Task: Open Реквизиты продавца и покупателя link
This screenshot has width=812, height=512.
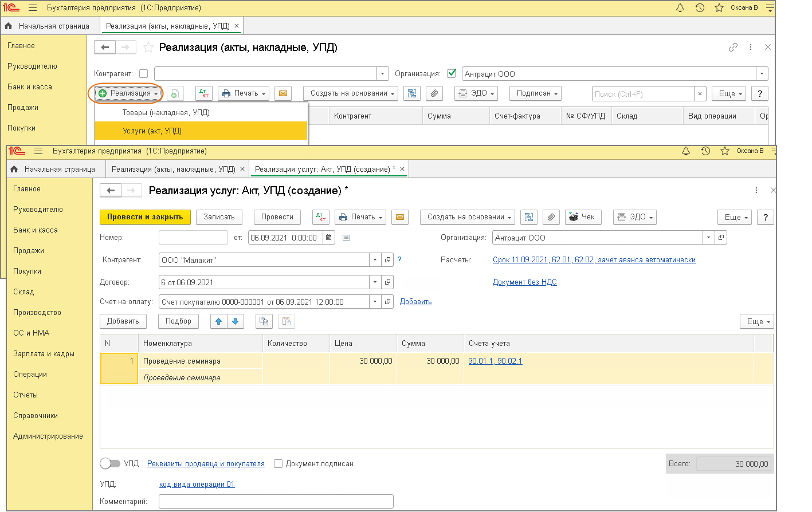Action: tap(206, 464)
